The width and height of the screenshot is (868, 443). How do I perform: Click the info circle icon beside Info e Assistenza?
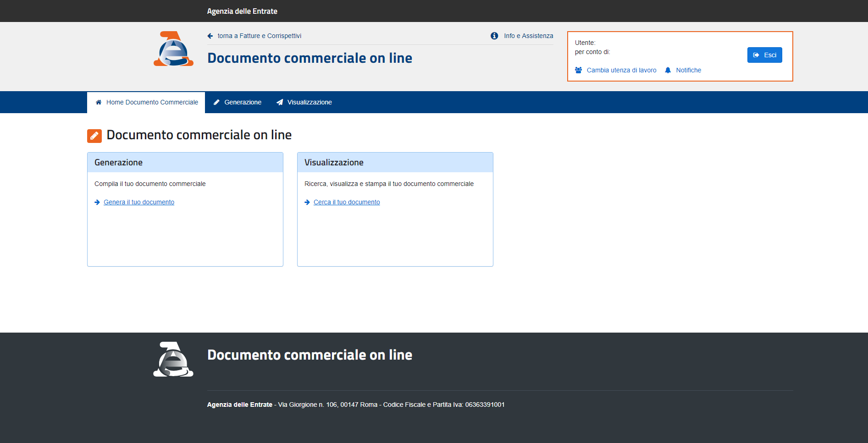494,36
